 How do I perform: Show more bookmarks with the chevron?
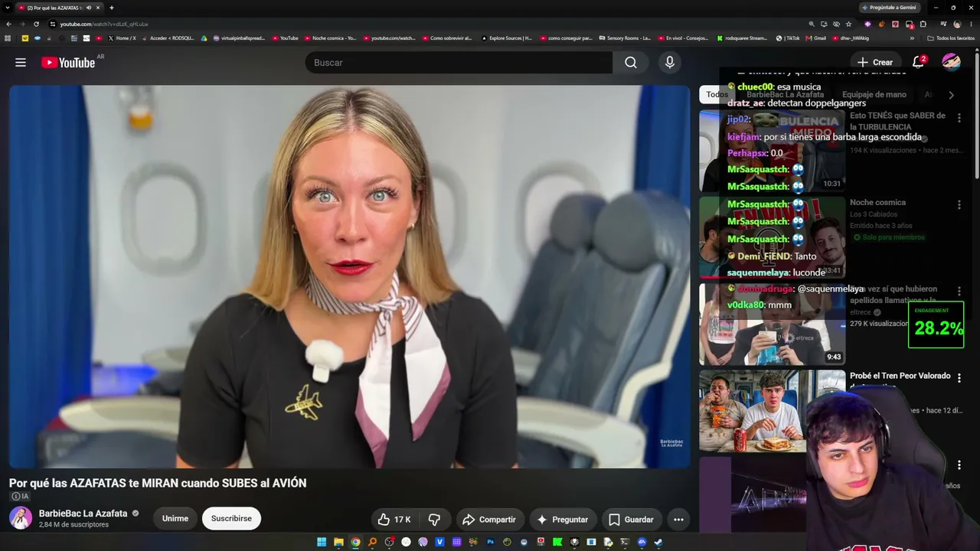tap(911, 38)
